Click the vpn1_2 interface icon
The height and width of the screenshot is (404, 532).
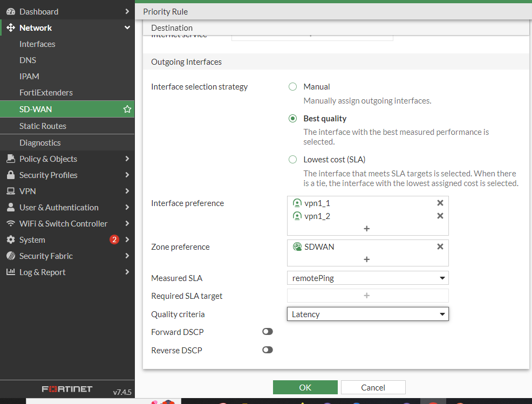pos(297,216)
